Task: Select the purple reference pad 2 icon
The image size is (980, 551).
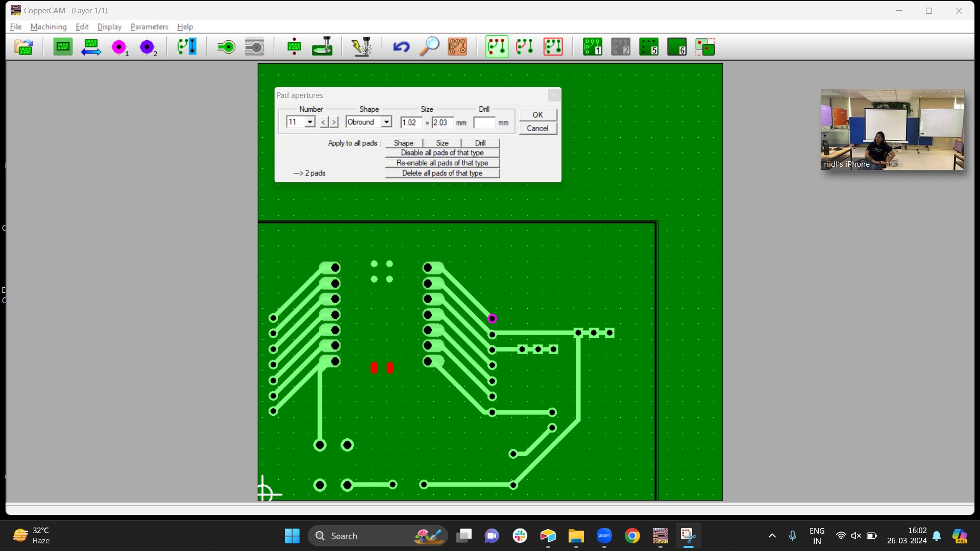Action: pyautogui.click(x=148, y=47)
